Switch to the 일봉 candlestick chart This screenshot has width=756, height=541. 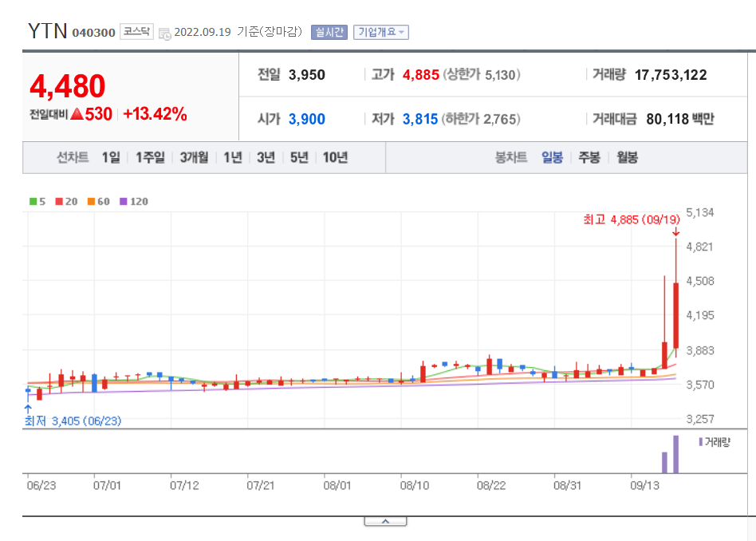coord(552,157)
